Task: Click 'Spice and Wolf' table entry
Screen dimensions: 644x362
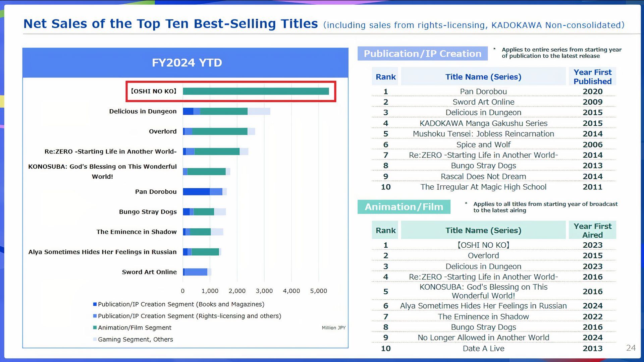Action: point(483,144)
